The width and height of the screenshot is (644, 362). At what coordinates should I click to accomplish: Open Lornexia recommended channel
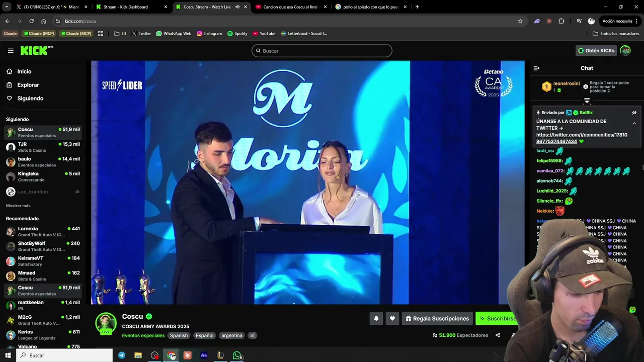[43, 231]
